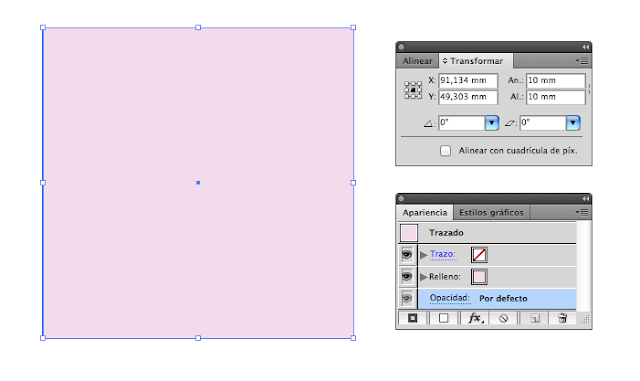
Task: Expand the Relleno disclosure triangle
Action: pos(423,277)
